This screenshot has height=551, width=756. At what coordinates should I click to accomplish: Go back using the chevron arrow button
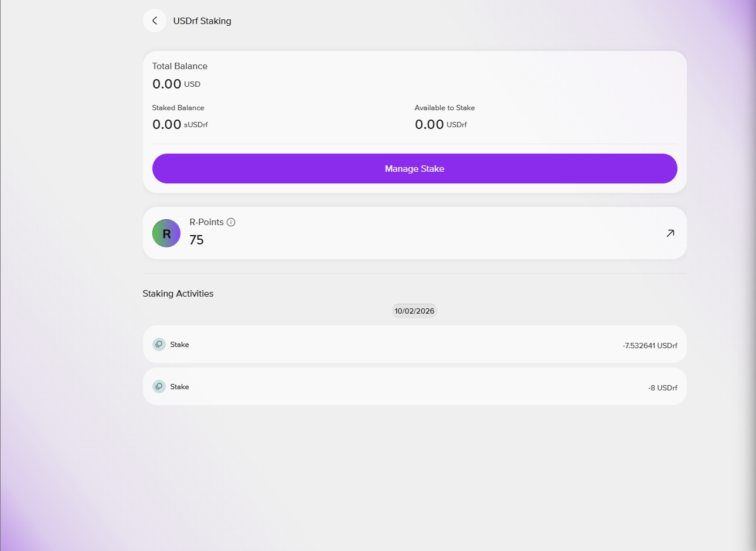pyautogui.click(x=155, y=21)
